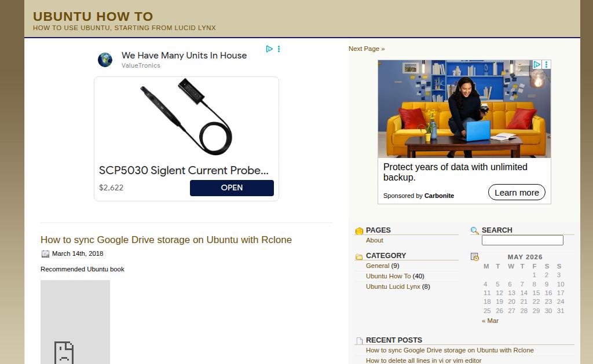Click the OPEN button on the probe ad
The image size is (593, 364).
[x=232, y=188]
